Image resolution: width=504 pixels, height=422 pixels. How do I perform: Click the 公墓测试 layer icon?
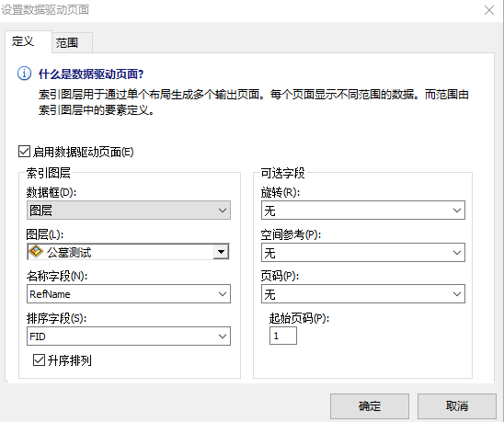click(x=36, y=252)
